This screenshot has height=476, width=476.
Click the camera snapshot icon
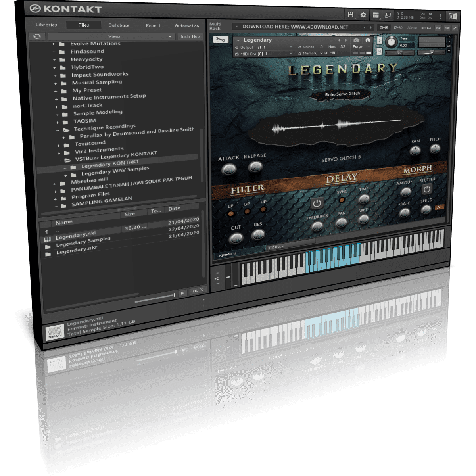[356, 40]
